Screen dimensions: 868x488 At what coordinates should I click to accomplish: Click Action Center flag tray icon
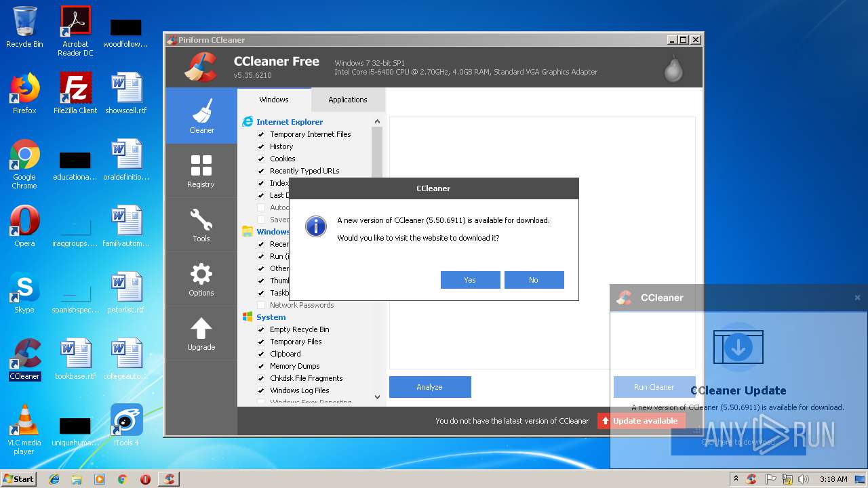(x=770, y=479)
